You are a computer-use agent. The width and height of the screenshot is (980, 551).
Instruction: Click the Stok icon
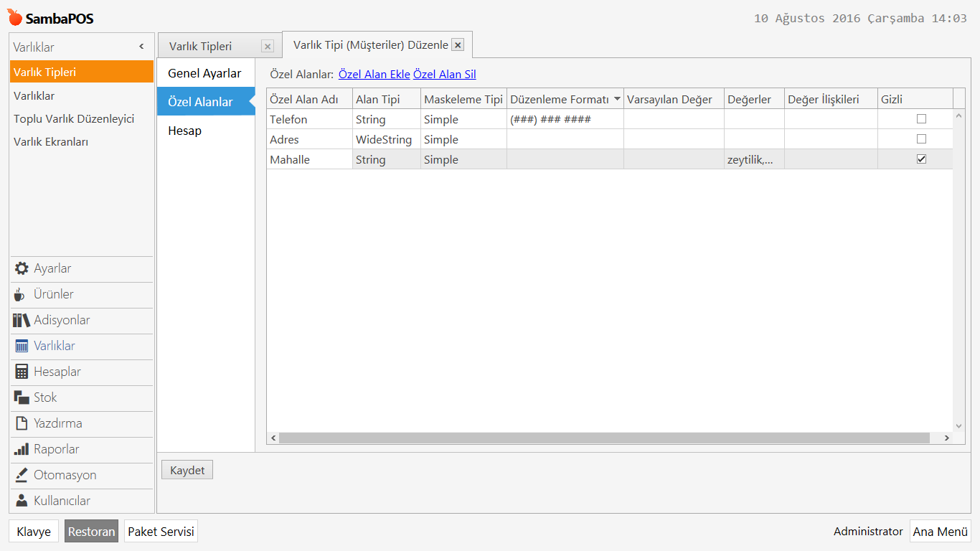click(22, 397)
